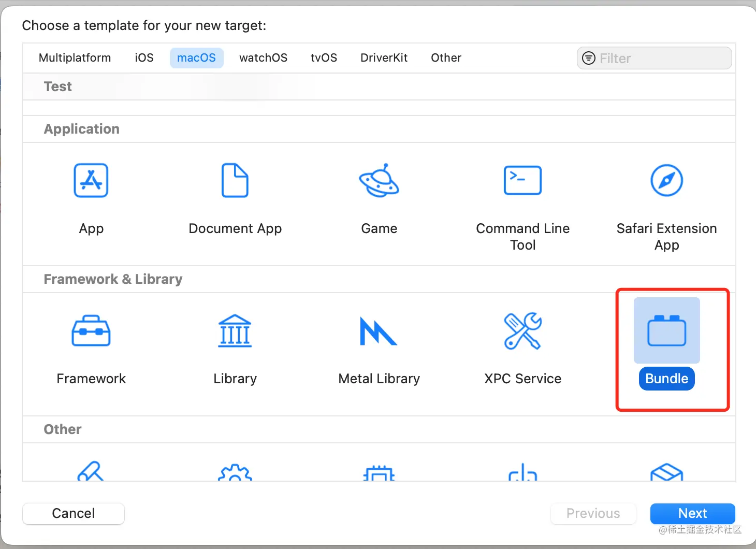Select the App template icon
Image resolution: width=756 pixels, height=549 pixels.
point(91,180)
